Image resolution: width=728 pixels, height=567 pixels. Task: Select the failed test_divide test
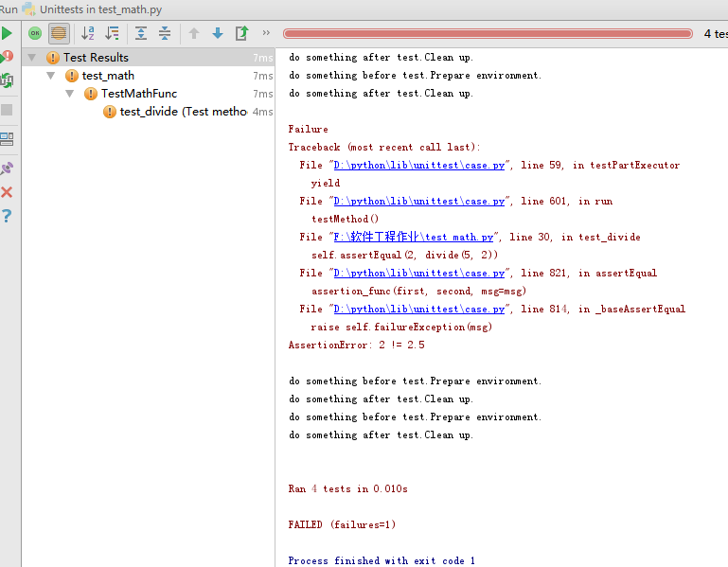(183, 112)
